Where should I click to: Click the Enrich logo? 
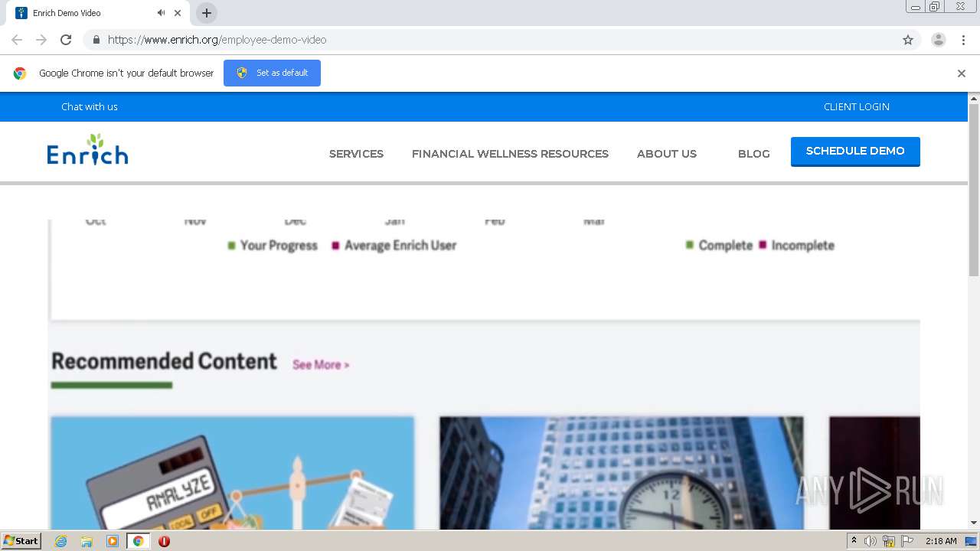[x=87, y=149]
